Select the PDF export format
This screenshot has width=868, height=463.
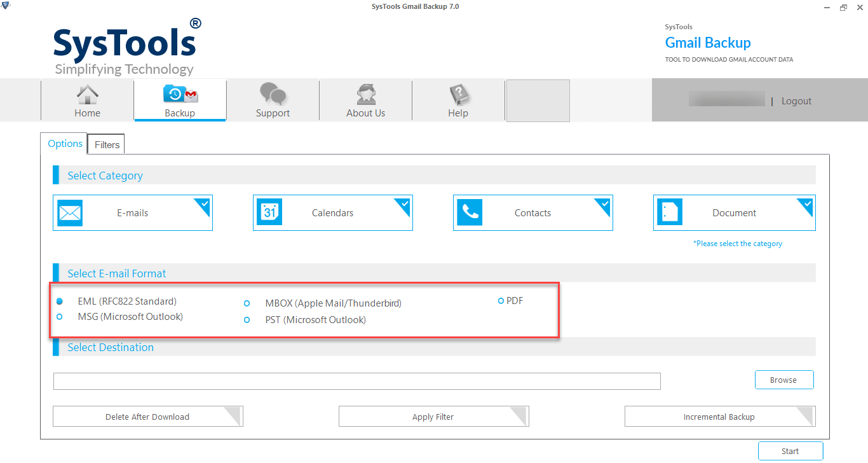(x=501, y=300)
